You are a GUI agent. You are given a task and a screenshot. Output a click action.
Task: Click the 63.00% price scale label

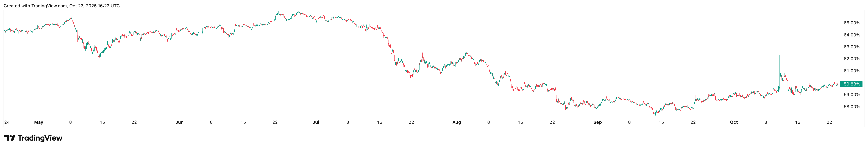coord(852,47)
